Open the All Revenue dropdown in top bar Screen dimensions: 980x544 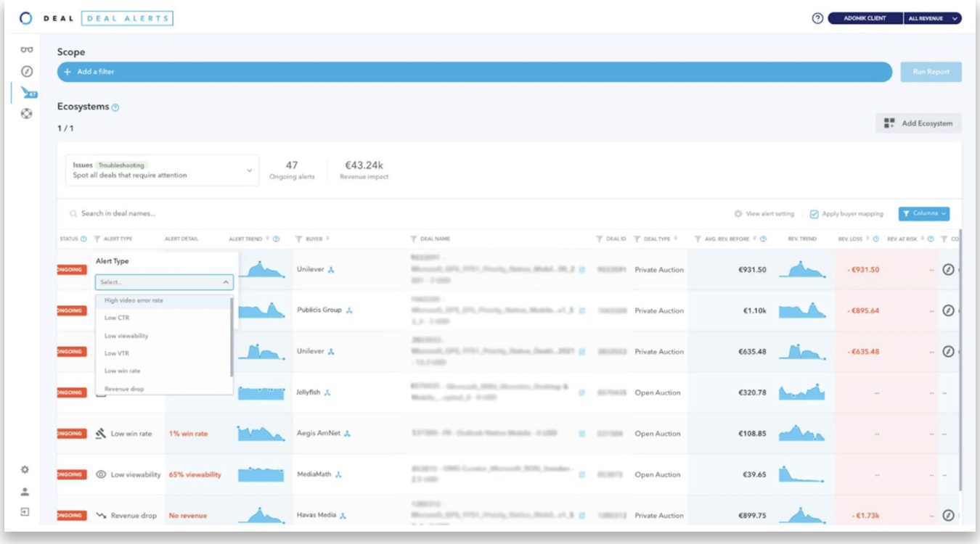pos(933,18)
